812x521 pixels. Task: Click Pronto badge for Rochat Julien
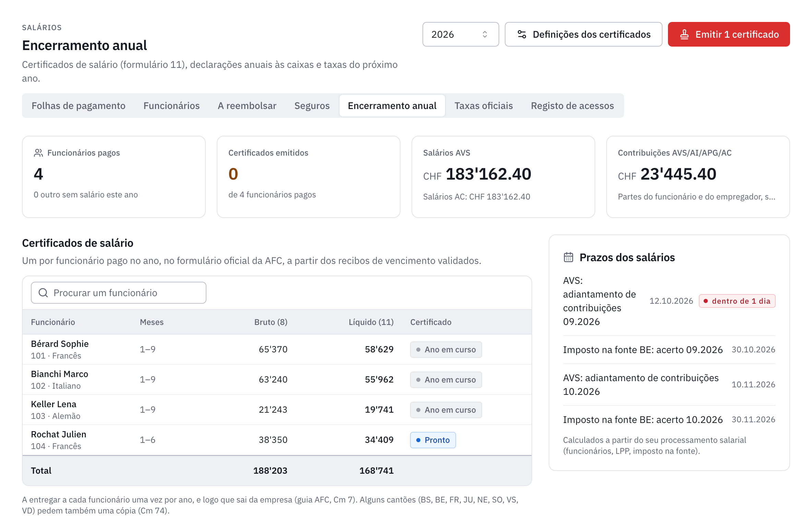(x=433, y=440)
